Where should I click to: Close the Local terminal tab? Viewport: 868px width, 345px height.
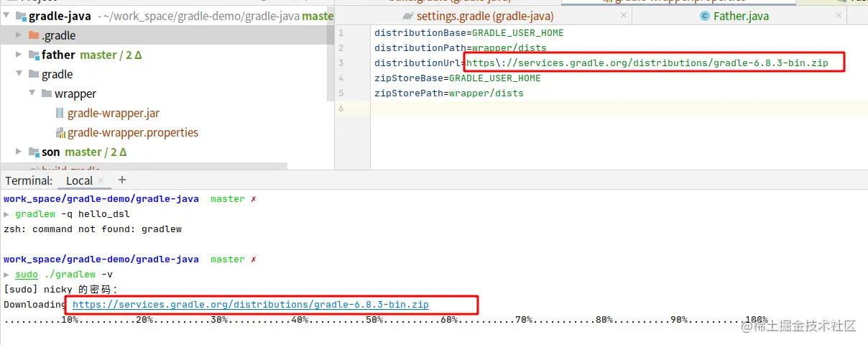tap(101, 181)
